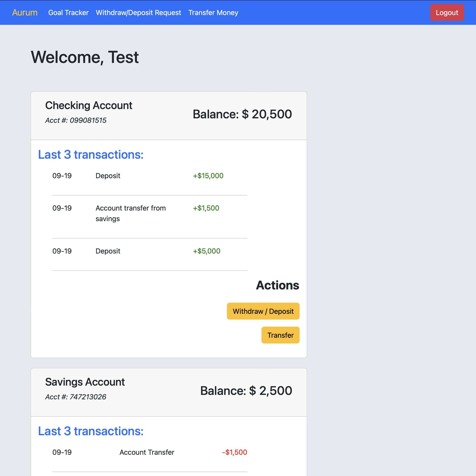The height and width of the screenshot is (476, 476).
Task: Click the Aurum brand link
Action: pyautogui.click(x=25, y=13)
